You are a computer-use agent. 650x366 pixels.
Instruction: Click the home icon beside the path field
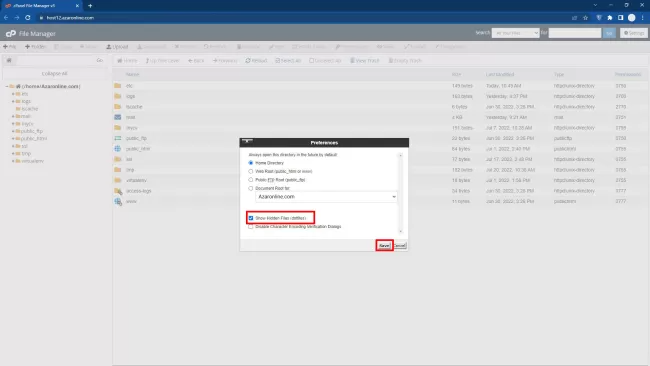pos(9,61)
